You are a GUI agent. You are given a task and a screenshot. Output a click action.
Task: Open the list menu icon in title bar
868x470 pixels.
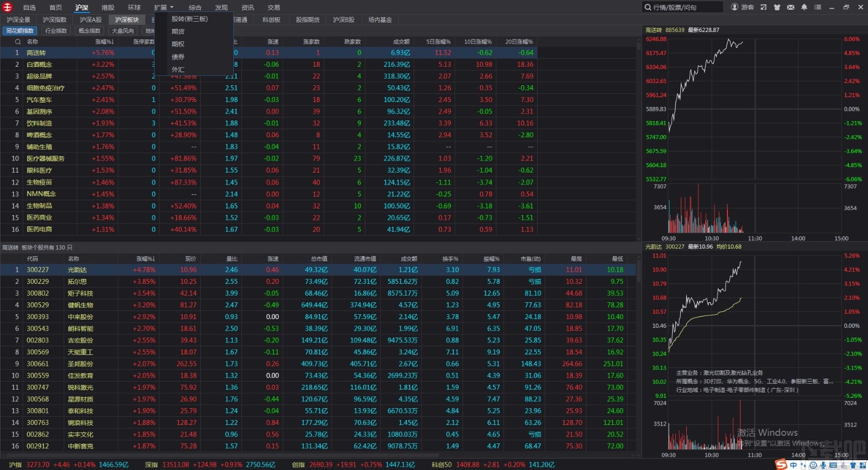(818, 7)
